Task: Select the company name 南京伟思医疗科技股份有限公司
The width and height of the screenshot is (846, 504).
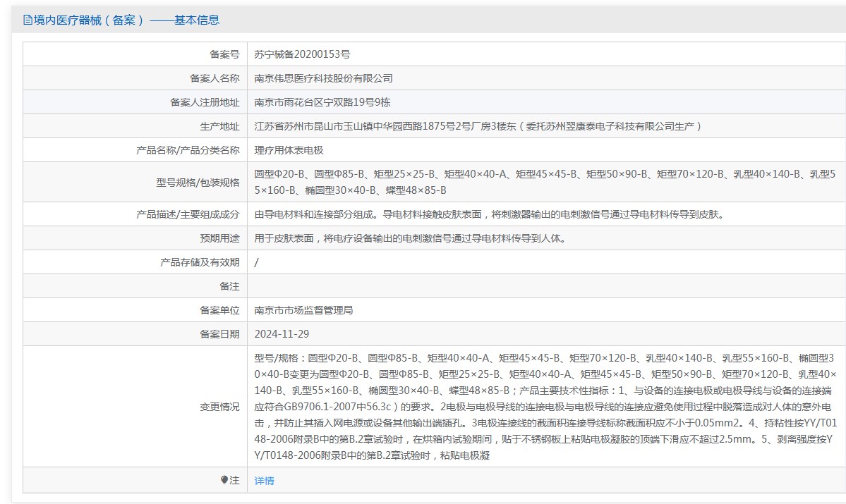Action: pyautogui.click(x=324, y=78)
